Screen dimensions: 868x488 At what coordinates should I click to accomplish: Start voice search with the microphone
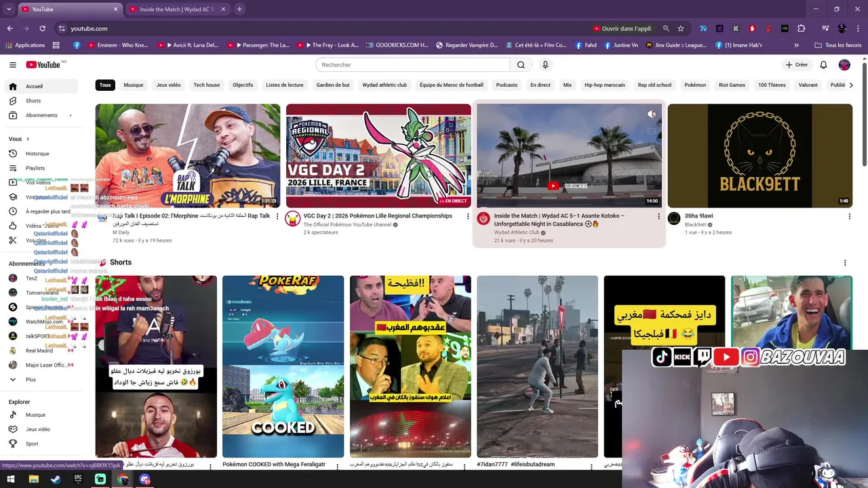click(x=545, y=65)
